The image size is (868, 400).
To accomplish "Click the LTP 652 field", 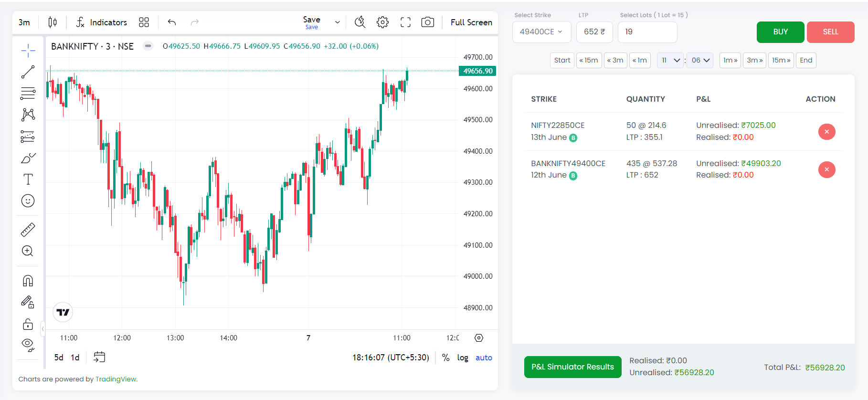I will 594,32.
